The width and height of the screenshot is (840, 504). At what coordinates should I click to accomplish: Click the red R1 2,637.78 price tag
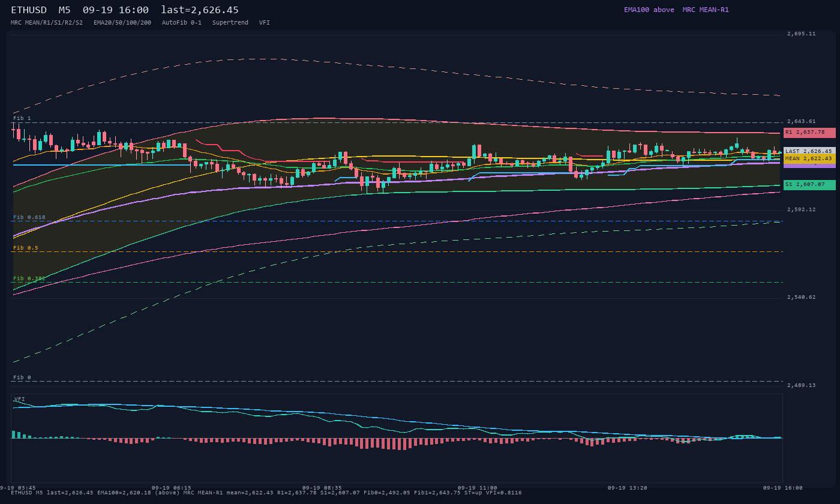click(809, 132)
